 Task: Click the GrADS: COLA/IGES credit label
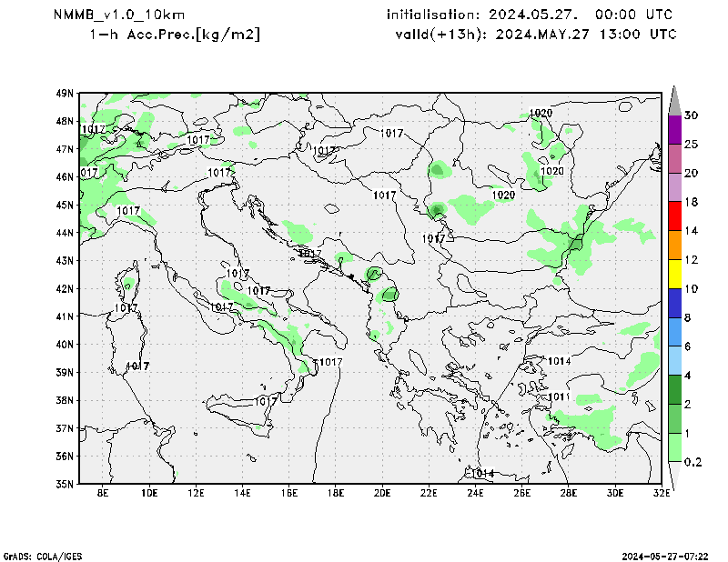(41, 556)
